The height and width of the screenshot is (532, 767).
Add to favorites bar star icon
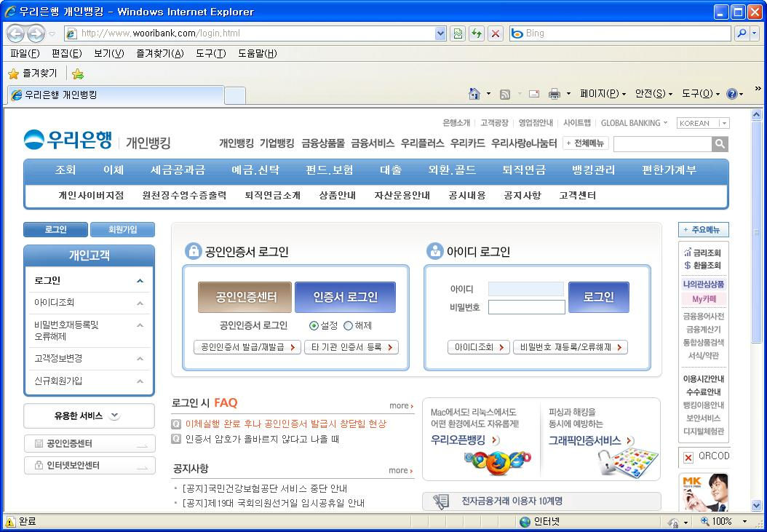coord(77,74)
